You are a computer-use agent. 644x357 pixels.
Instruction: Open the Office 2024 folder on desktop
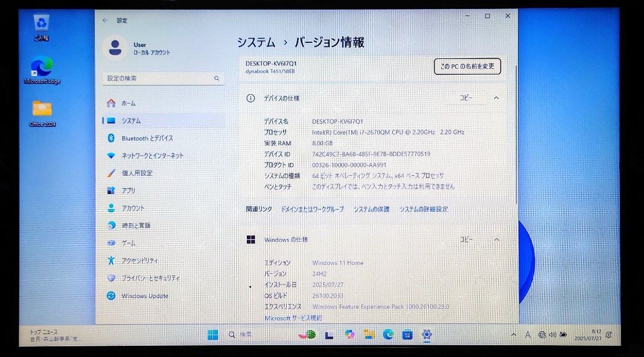pos(42,113)
